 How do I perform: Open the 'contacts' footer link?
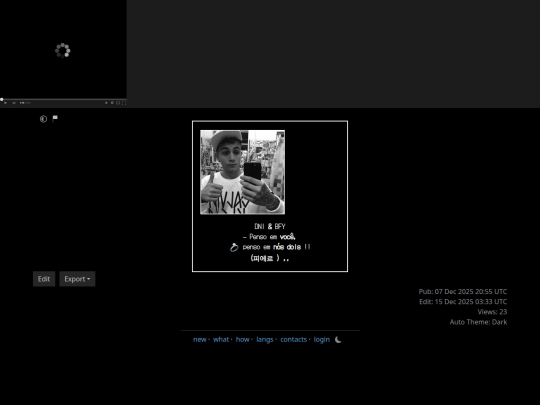pyautogui.click(x=293, y=340)
